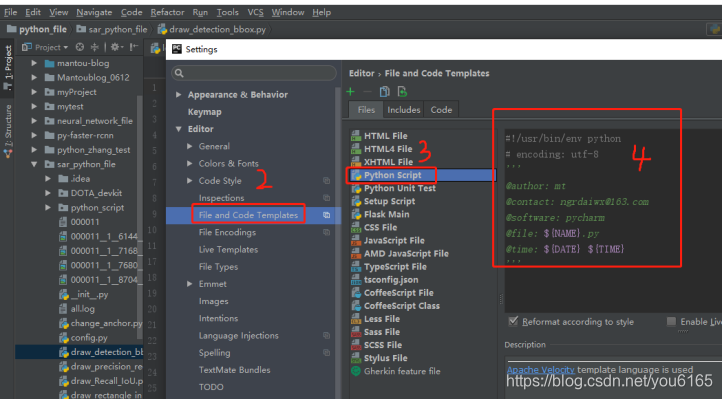Click the Remove Template minus icon
Screen dimensions: 723x400
(x=367, y=92)
